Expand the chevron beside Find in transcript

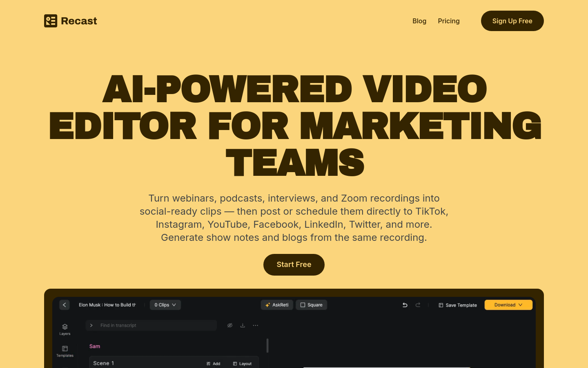(91, 325)
